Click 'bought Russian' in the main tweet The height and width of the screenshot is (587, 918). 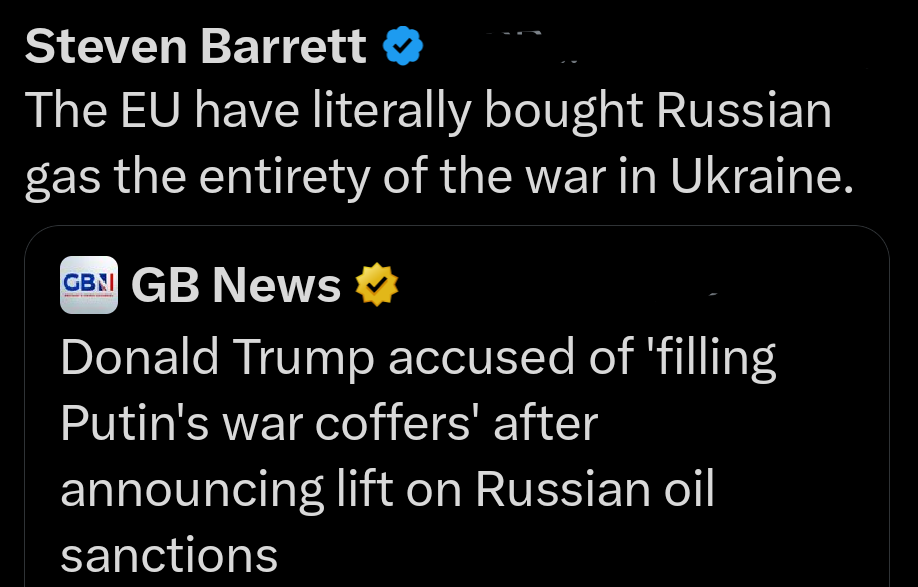coord(658,111)
